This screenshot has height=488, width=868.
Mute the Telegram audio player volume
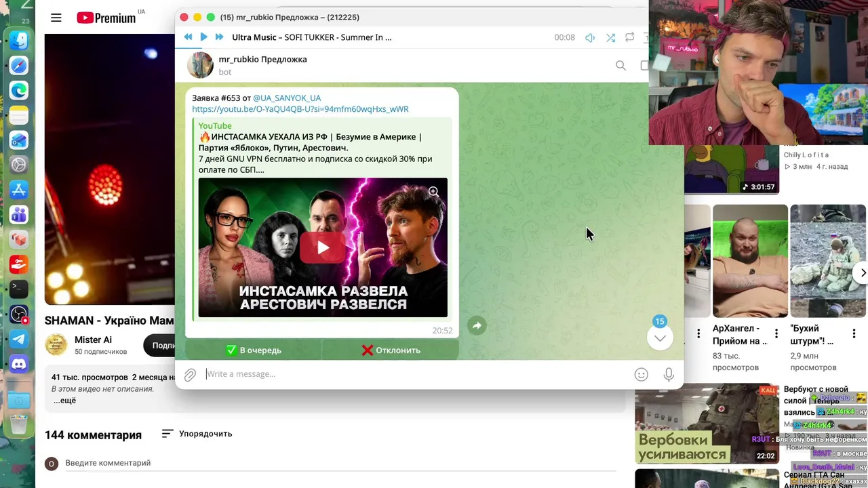[x=590, y=38]
